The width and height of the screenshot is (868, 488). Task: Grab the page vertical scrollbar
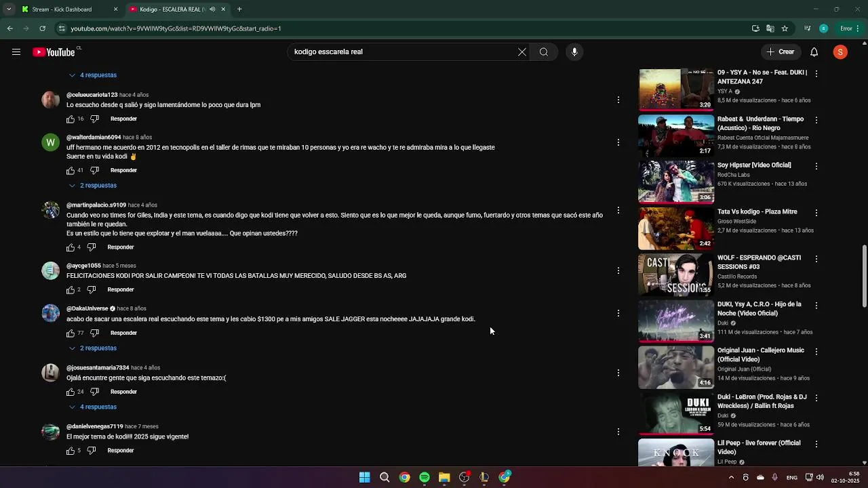point(864,276)
